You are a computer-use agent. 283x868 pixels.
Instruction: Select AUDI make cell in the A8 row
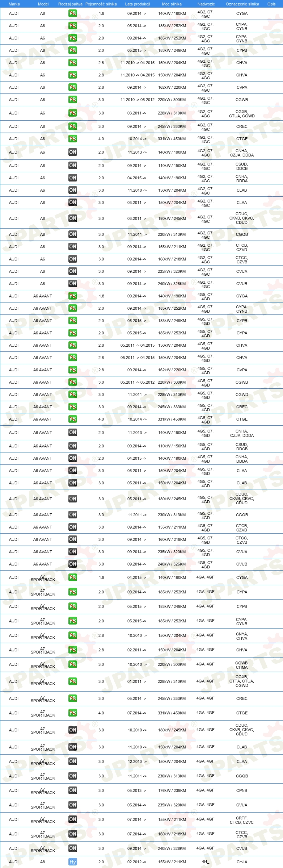(x=14, y=862)
